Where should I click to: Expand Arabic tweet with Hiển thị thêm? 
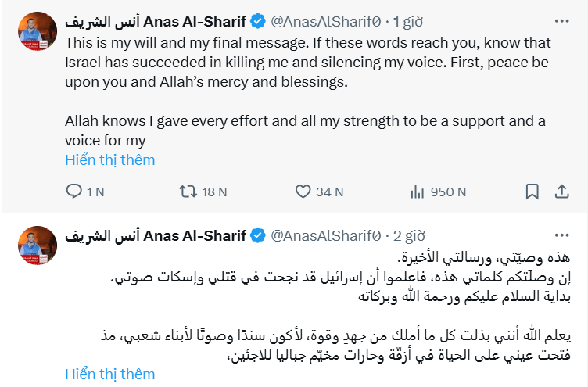coord(110,374)
